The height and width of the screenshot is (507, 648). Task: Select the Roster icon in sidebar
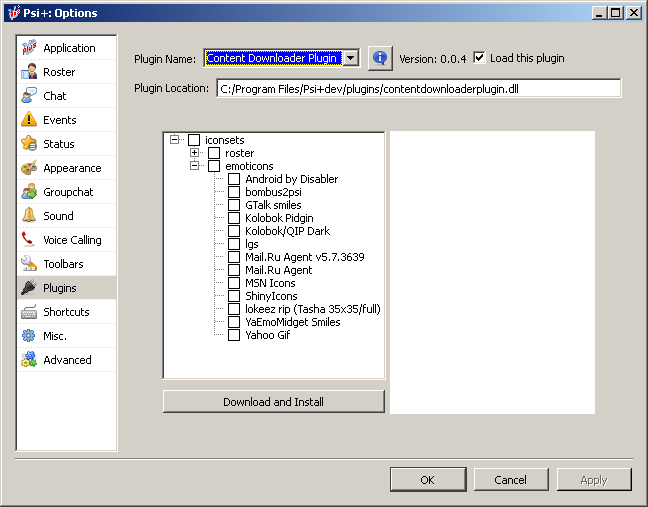tap(29, 72)
